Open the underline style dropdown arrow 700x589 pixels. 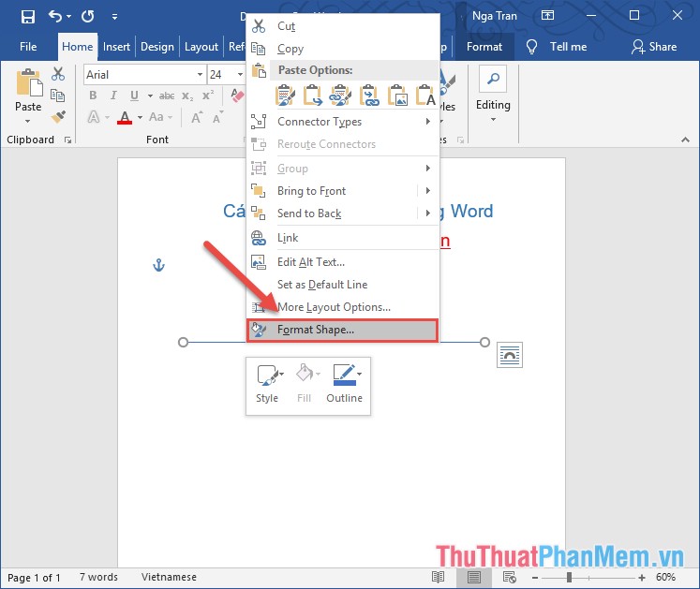coord(150,96)
